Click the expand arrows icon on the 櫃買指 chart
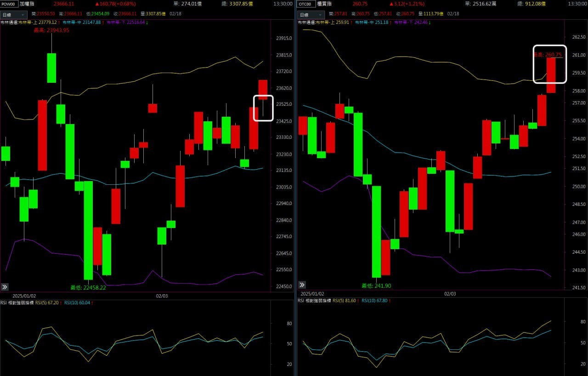 302,285
